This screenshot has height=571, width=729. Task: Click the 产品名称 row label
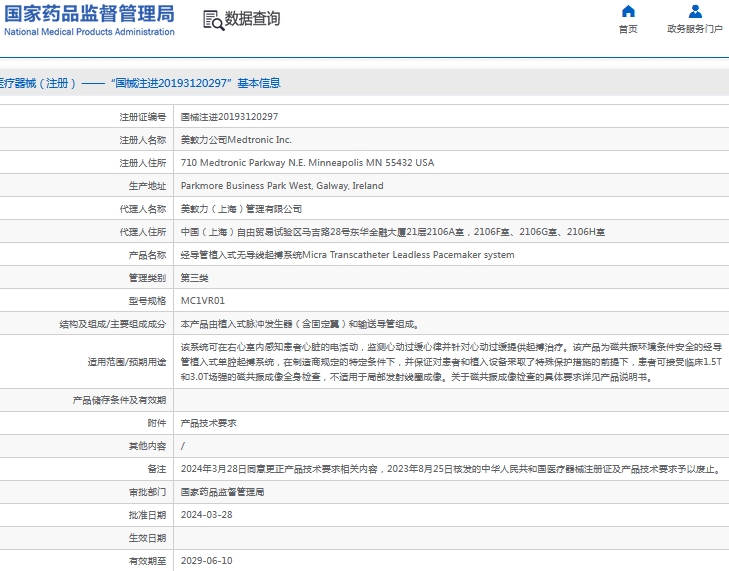(x=147, y=255)
